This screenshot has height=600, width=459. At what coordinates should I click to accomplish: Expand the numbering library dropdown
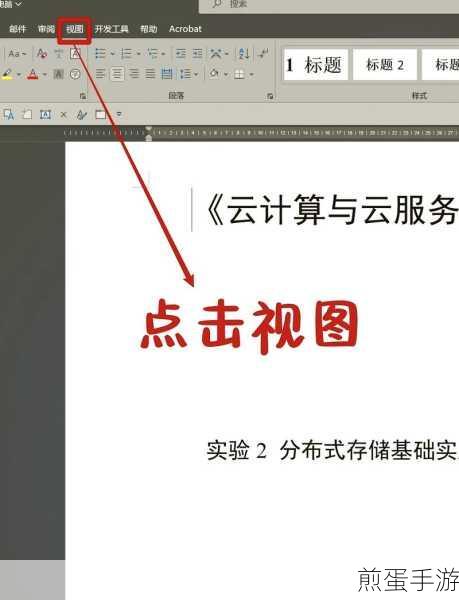click(x=138, y=54)
